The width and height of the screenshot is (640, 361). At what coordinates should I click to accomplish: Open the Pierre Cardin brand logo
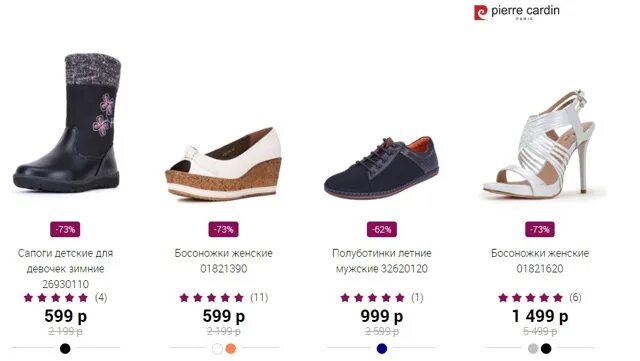click(517, 12)
